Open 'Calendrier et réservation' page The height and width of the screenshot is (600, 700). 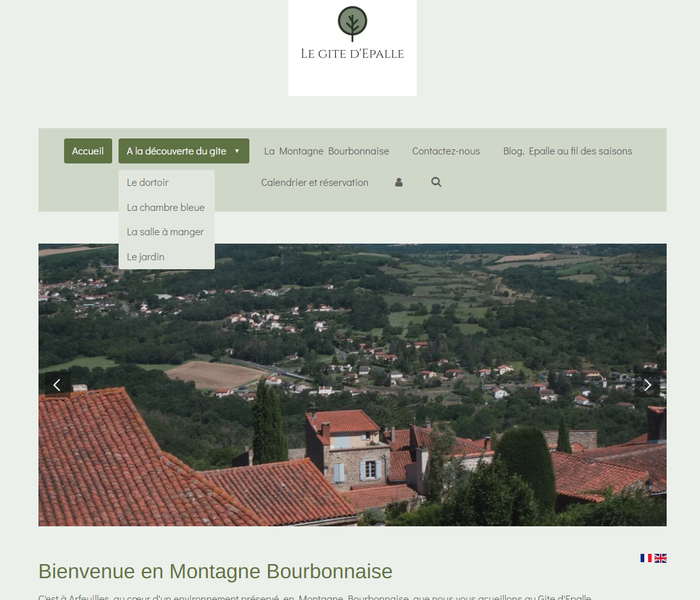coord(314,183)
